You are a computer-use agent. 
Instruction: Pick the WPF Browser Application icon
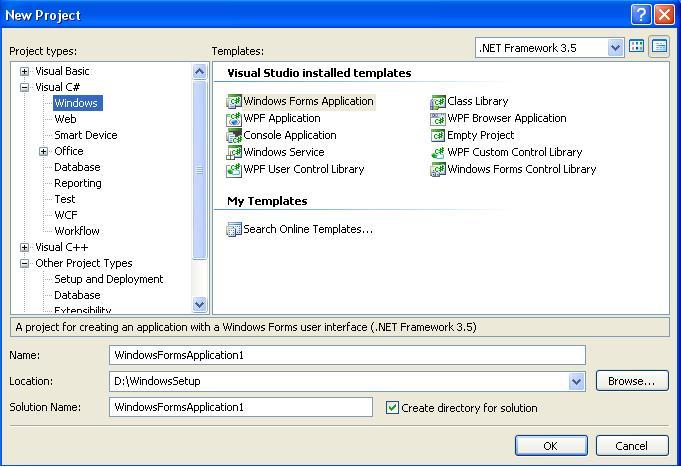438,119
